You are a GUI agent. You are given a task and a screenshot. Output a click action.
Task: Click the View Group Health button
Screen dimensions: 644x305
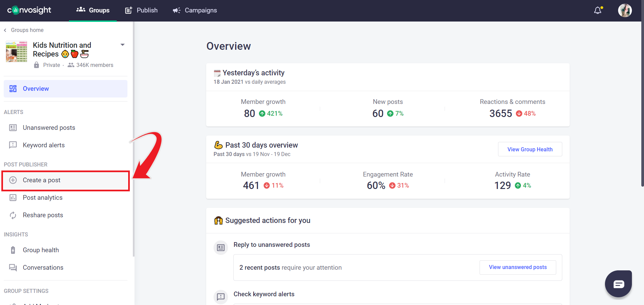(530, 149)
